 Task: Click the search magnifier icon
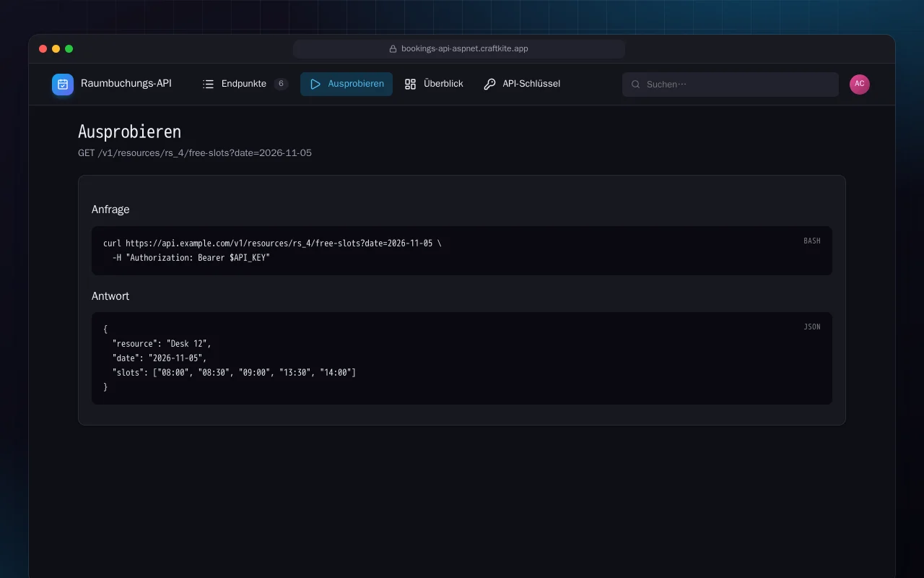[636, 85]
